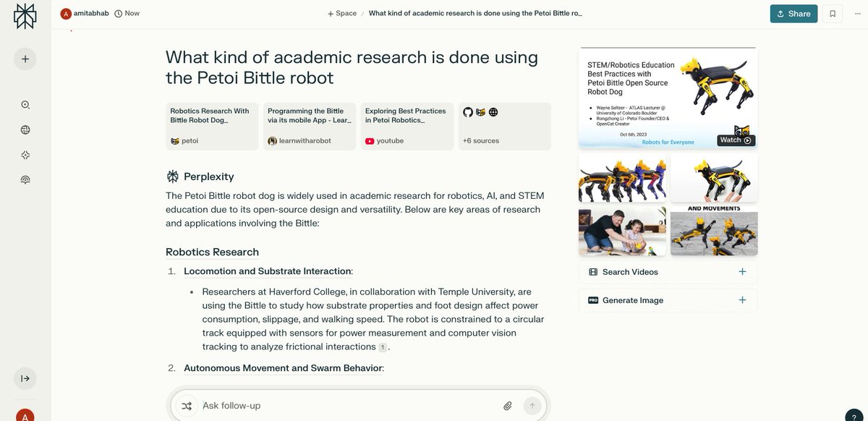Click Locomotion and Substrate Interaction heading
This screenshot has width=868, height=421.
268,271
